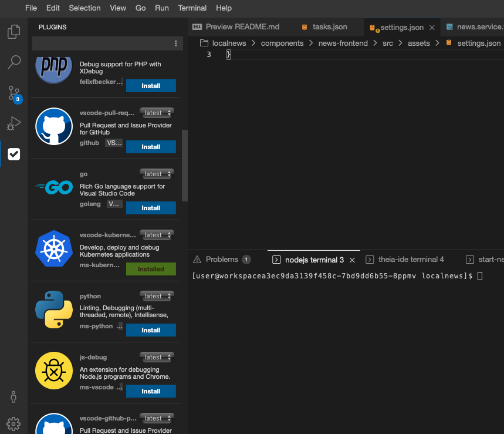Click the js-debug yellow bug logo

pos(53,371)
